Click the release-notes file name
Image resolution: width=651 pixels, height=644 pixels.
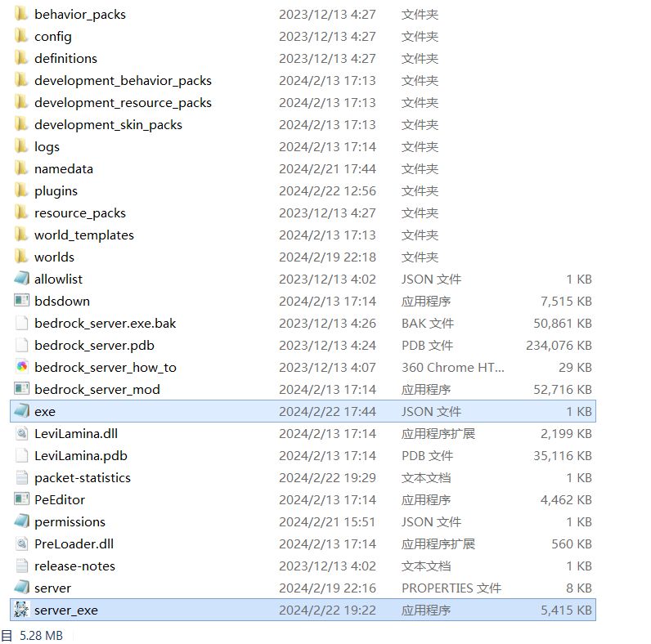pos(74,566)
